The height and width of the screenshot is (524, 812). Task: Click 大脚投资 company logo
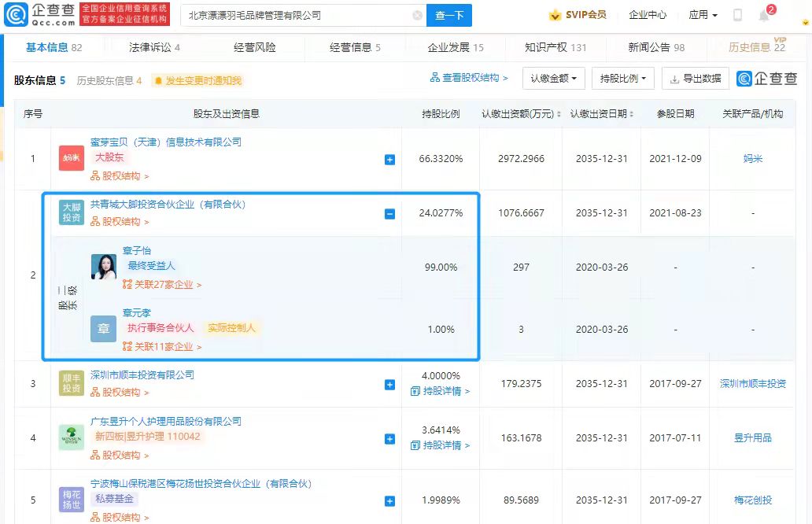tap(72, 212)
